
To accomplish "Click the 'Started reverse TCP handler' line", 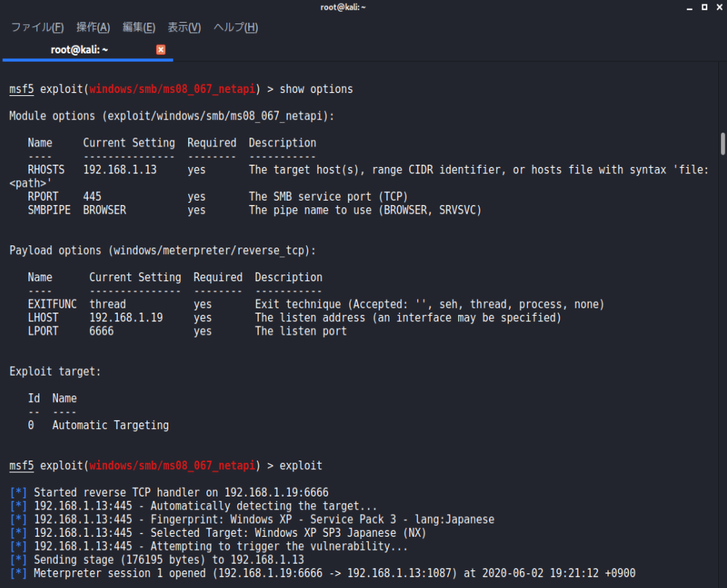I will [x=169, y=493].
